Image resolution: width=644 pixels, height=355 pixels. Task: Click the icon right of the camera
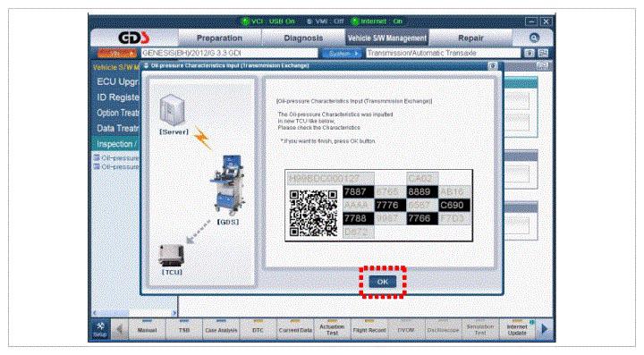coord(543,53)
